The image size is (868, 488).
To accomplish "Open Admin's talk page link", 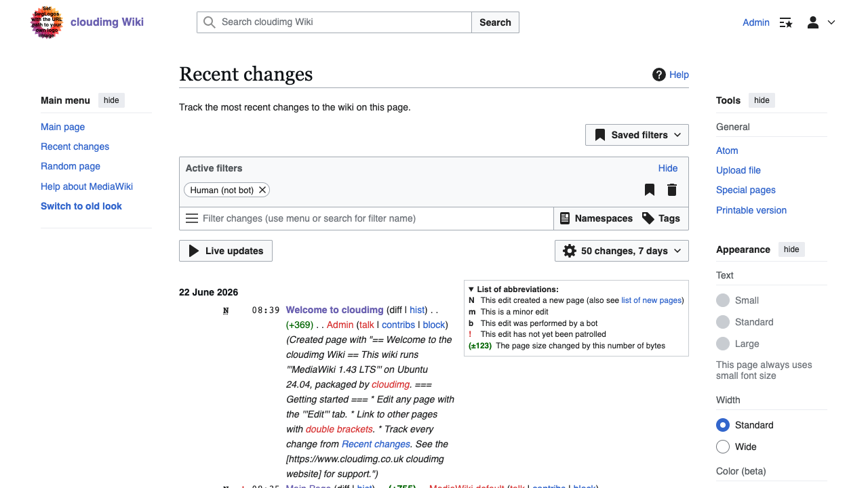I will pos(367,325).
